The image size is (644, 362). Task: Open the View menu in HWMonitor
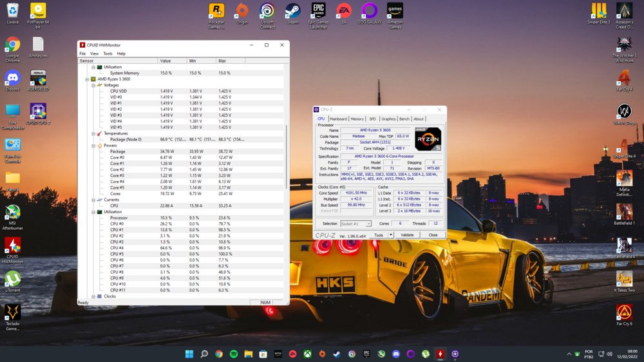pos(94,53)
